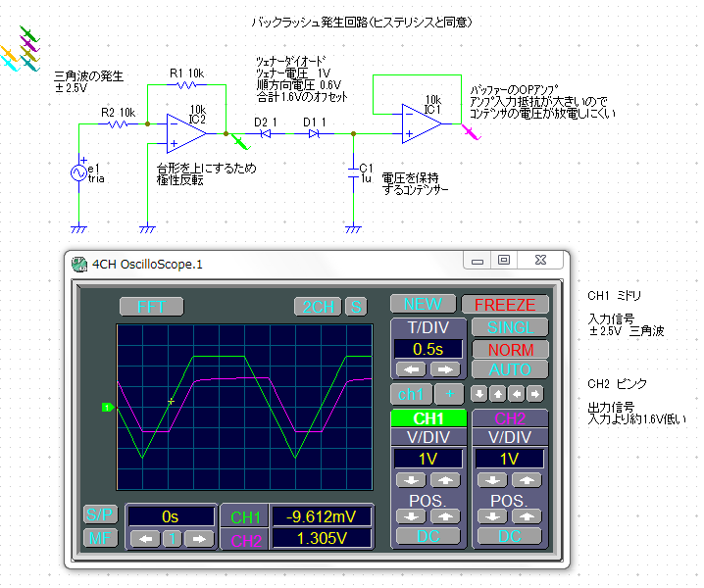Shift CH2 position up
Image resolution: width=704 pixels, height=588 pixels.
click(x=527, y=516)
